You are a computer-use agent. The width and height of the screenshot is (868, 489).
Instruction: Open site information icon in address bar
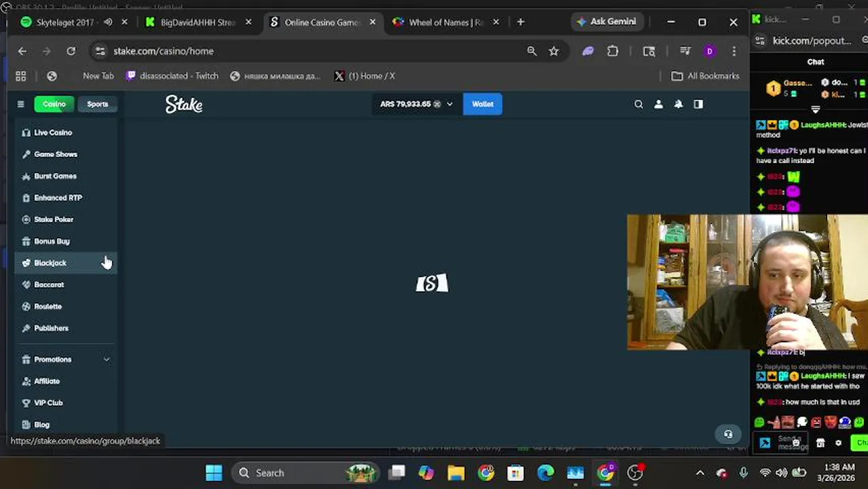(x=100, y=51)
